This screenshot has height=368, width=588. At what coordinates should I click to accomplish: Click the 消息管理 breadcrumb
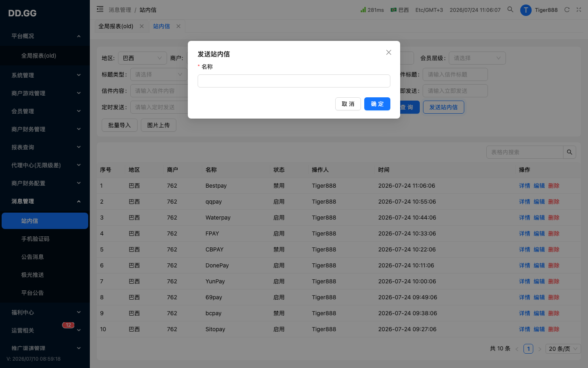coord(120,10)
